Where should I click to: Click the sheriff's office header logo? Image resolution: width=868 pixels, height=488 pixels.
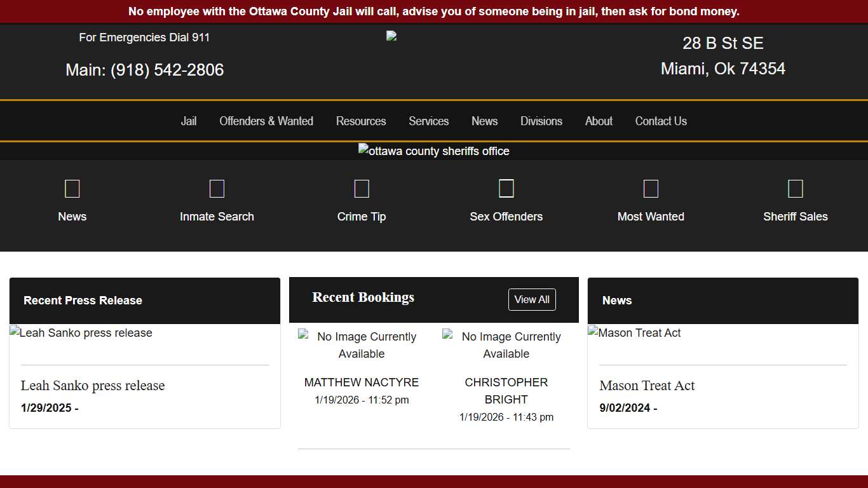point(391,36)
